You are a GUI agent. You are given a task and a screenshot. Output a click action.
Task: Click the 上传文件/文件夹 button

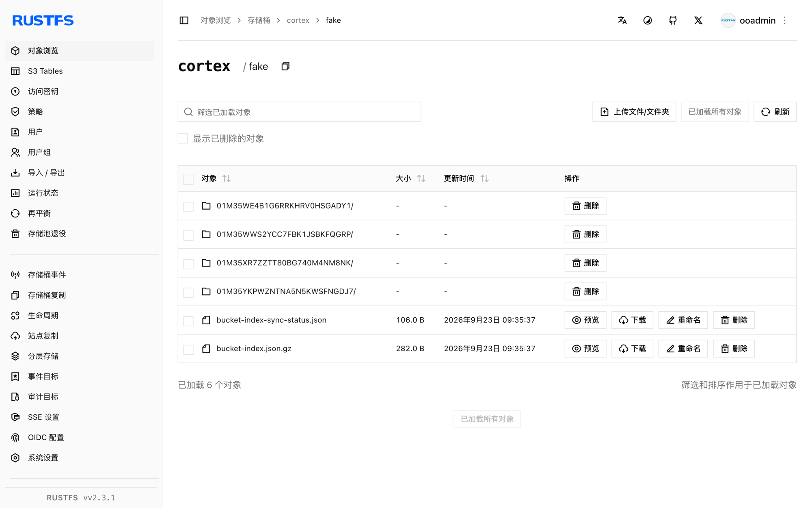[x=634, y=112]
